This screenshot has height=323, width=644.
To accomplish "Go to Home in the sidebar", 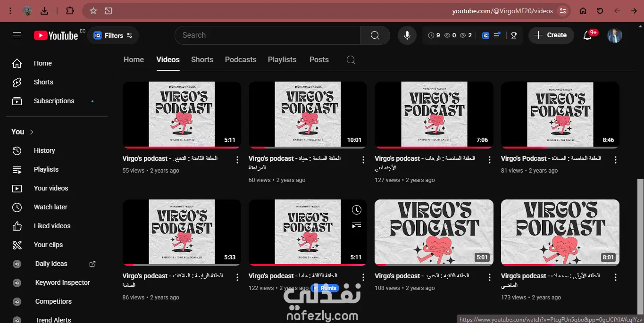I will pos(57,63).
